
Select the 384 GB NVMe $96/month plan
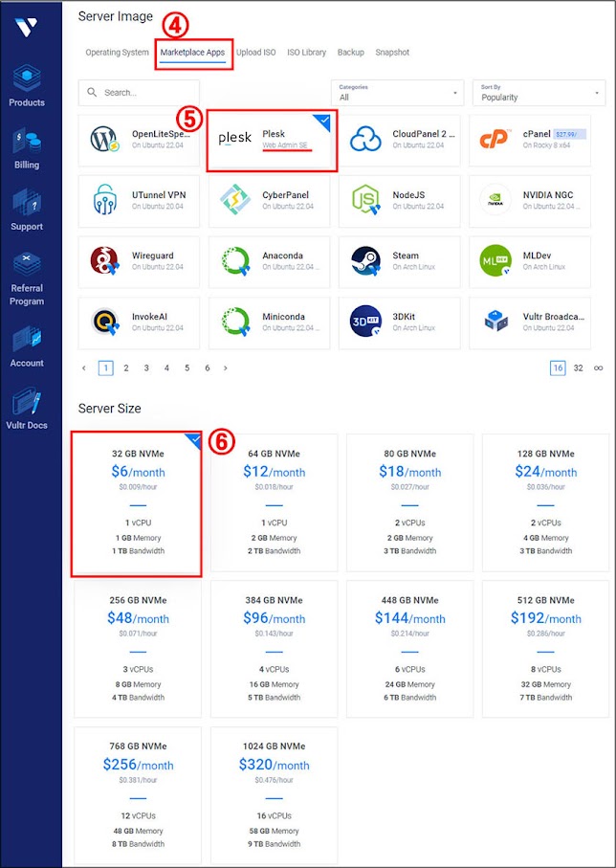[274, 649]
